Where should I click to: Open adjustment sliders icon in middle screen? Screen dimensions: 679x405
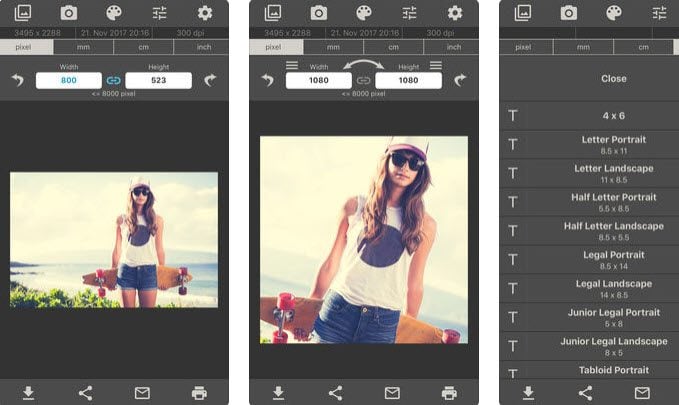click(x=409, y=13)
